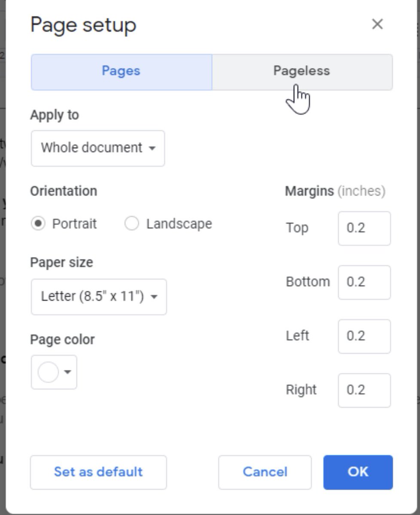The height and width of the screenshot is (515, 420).
Task: Select the white page color swatch
Action: click(49, 372)
